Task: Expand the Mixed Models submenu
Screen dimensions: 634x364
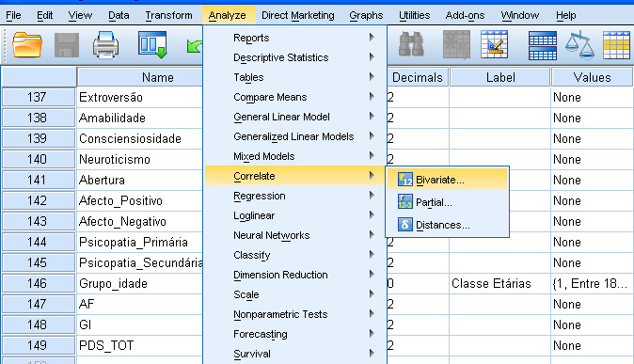Action: pos(295,156)
